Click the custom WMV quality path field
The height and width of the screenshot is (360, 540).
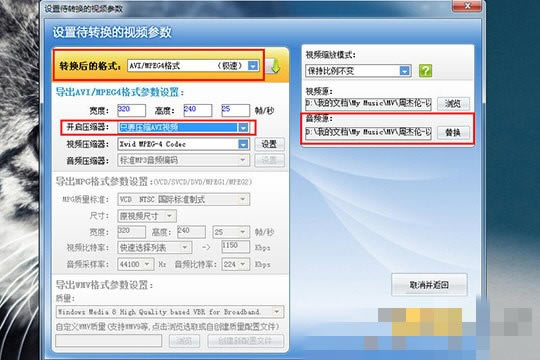point(108,341)
